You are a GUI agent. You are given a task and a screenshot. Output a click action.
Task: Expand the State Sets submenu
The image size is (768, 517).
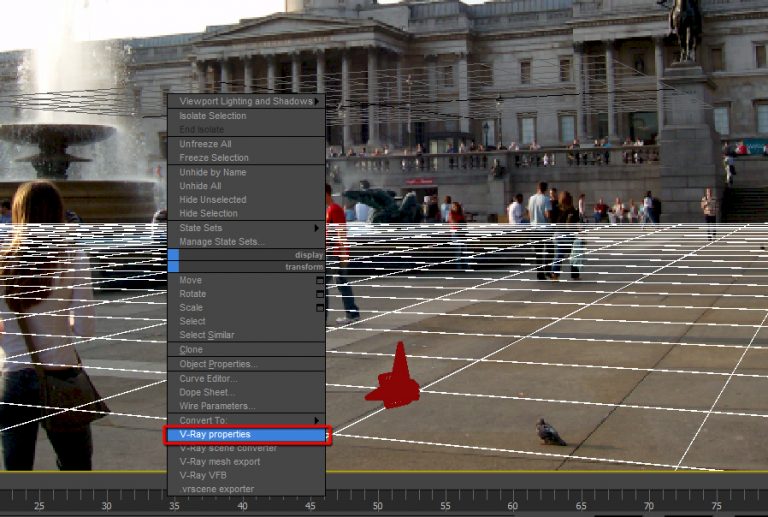coord(245,228)
